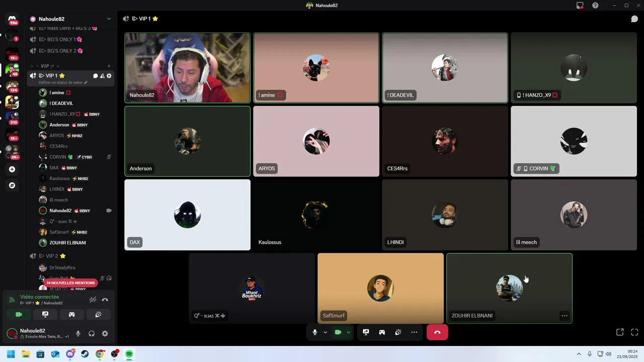Image resolution: width=644 pixels, height=362 pixels.
Task: Start an activity from voice panel
Action: 71,314
